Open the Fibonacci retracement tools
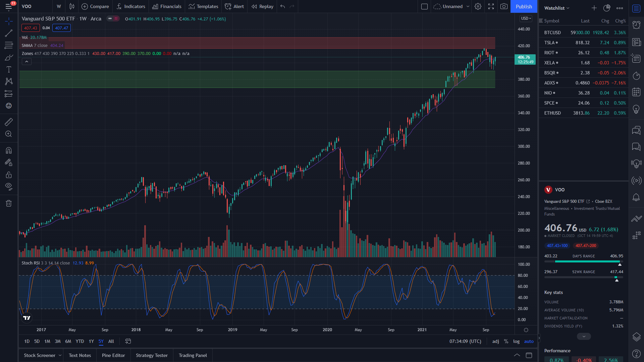 click(9, 45)
